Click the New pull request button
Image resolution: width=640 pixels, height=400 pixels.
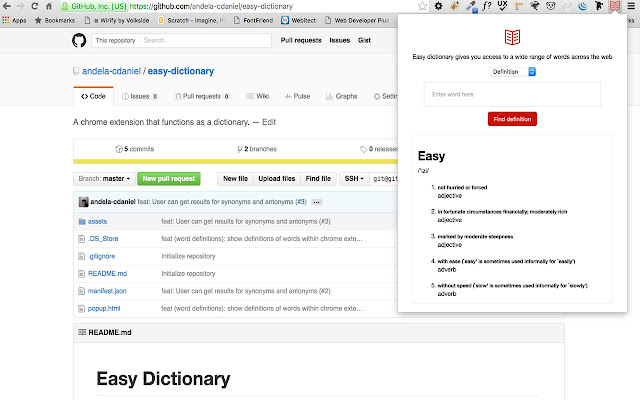pos(169,179)
